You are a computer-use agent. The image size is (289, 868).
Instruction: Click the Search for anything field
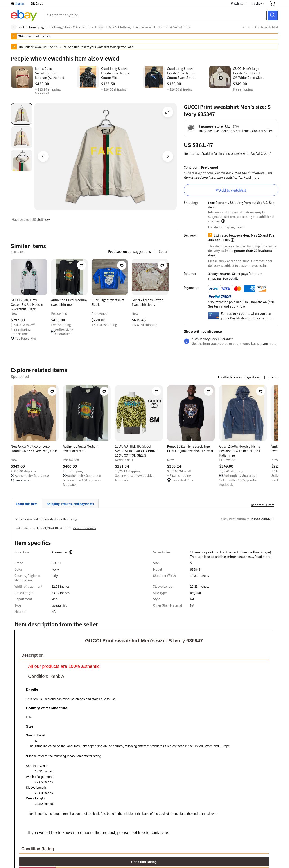pos(156,15)
